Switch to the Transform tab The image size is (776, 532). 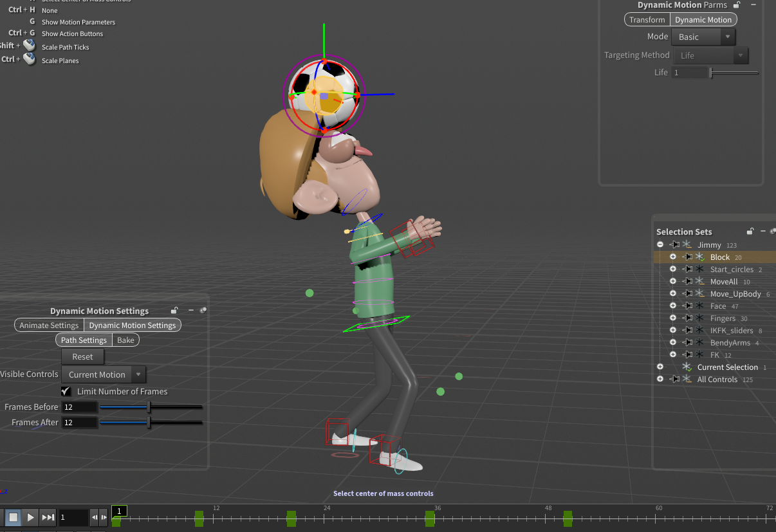647,20
